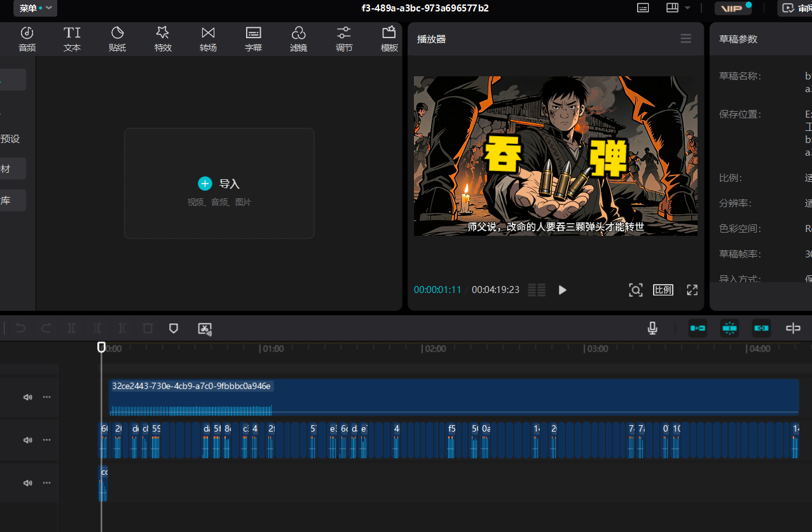Click the review button at top right
The width and height of the screenshot is (812, 532).
794,8
